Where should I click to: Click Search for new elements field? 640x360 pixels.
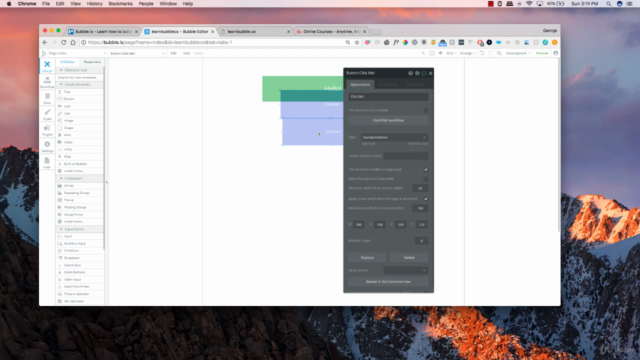pos(79,78)
